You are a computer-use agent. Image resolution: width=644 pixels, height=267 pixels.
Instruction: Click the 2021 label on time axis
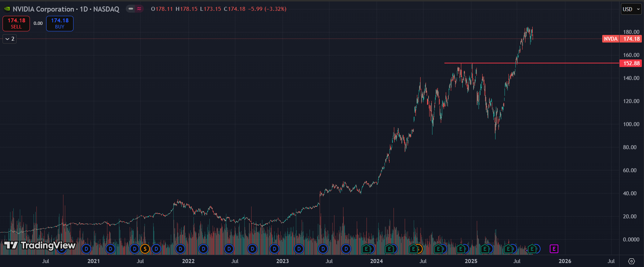click(94, 261)
